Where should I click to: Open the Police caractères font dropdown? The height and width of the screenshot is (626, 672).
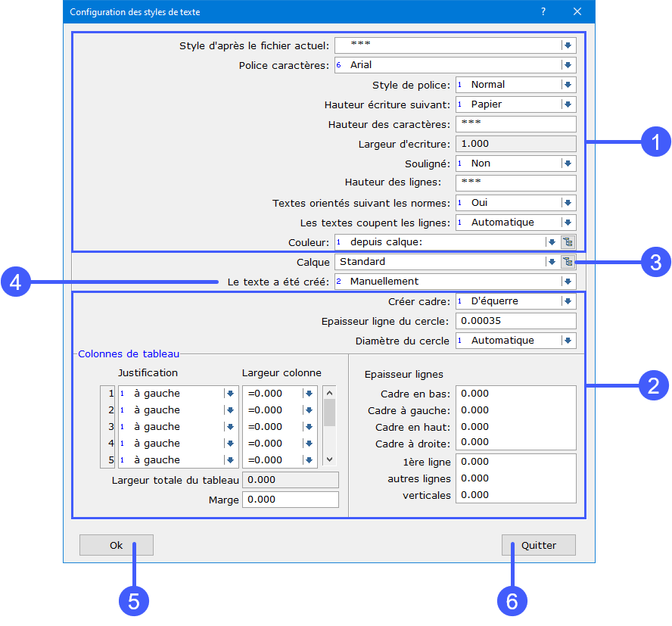pos(568,65)
